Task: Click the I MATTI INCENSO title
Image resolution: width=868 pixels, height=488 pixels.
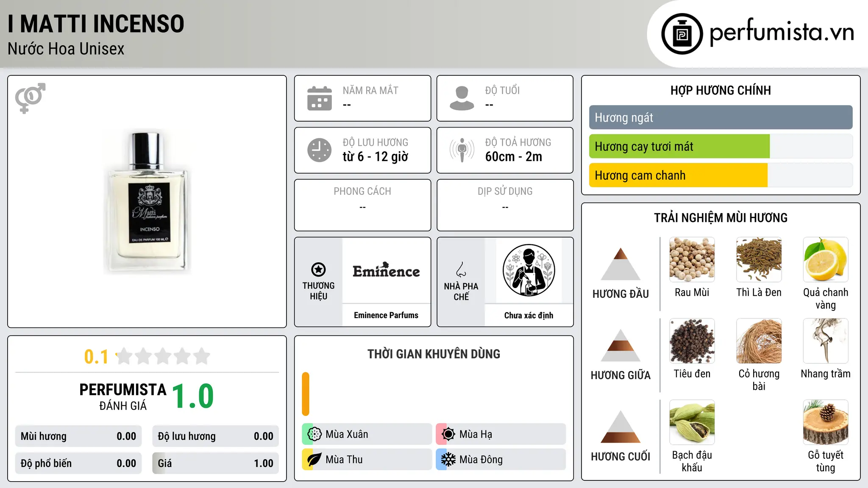Action: coord(96,24)
